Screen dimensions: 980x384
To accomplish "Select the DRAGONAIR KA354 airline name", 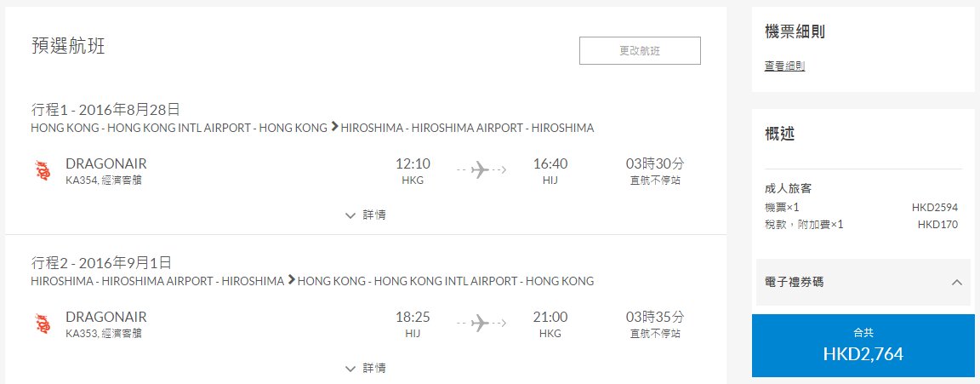I will [106, 163].
